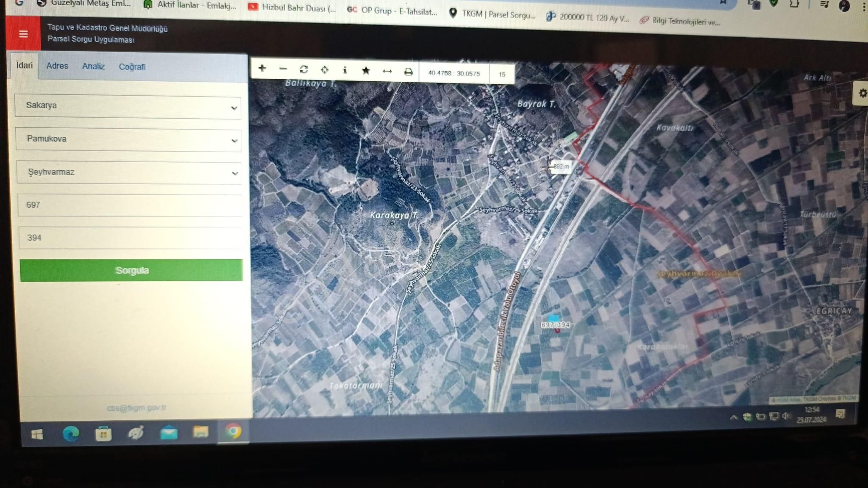Open the Şeyhvarmaz neighborhood dropdown

129,172
